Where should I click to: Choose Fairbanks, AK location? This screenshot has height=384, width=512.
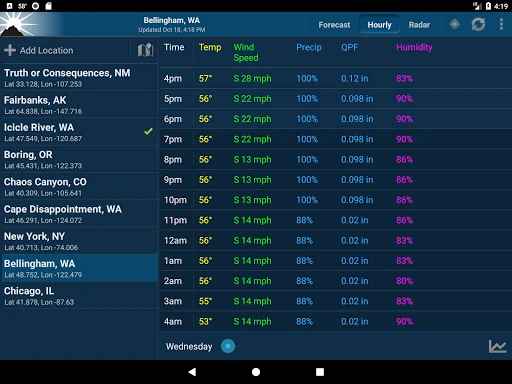coord(79,105)
